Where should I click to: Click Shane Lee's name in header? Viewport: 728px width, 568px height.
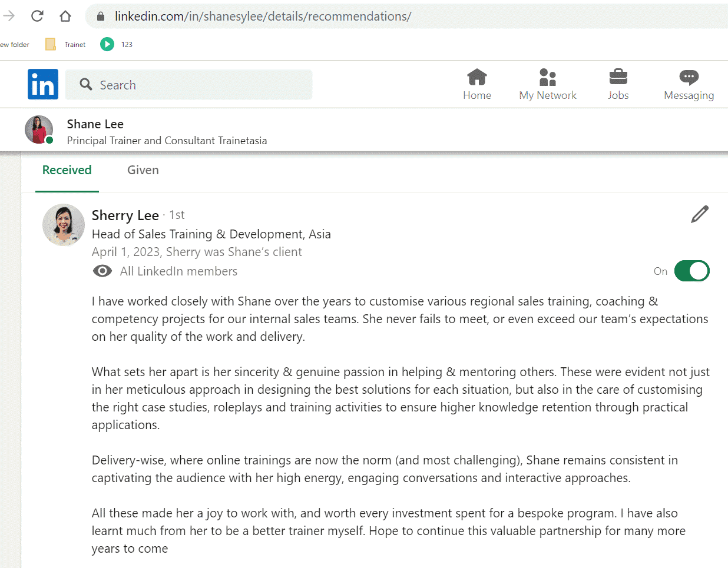(x=95, y=124)
